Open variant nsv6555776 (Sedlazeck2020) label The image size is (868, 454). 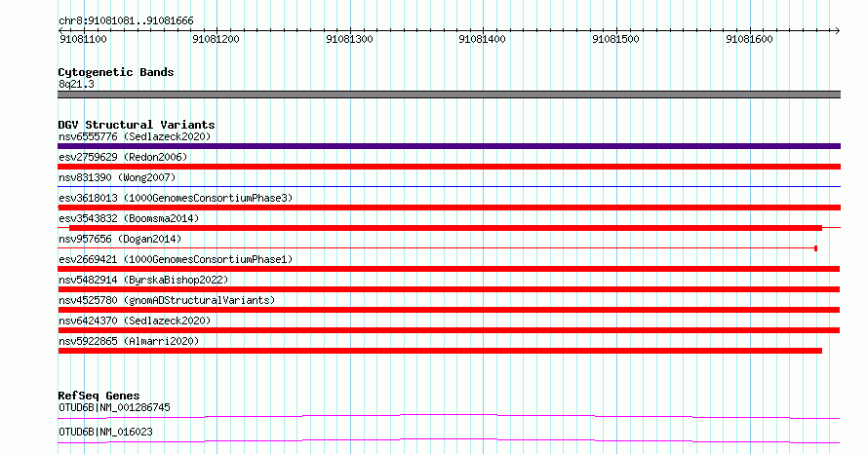coord(135,136)
